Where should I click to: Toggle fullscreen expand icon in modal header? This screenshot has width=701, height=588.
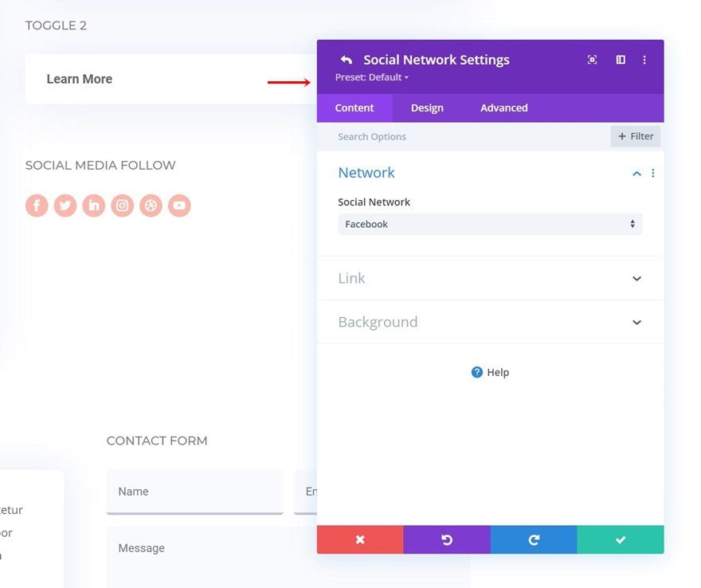point(592,60)
